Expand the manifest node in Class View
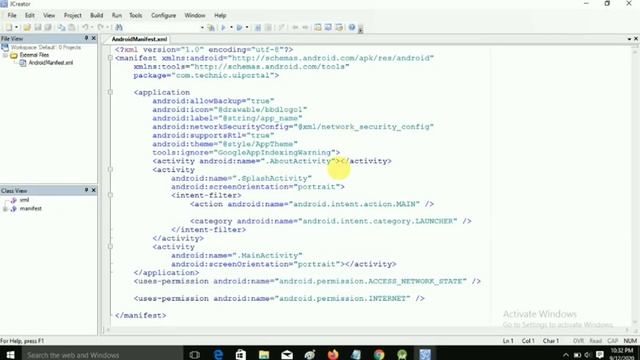Screen dimensions: 640x360 pos(5,209)
